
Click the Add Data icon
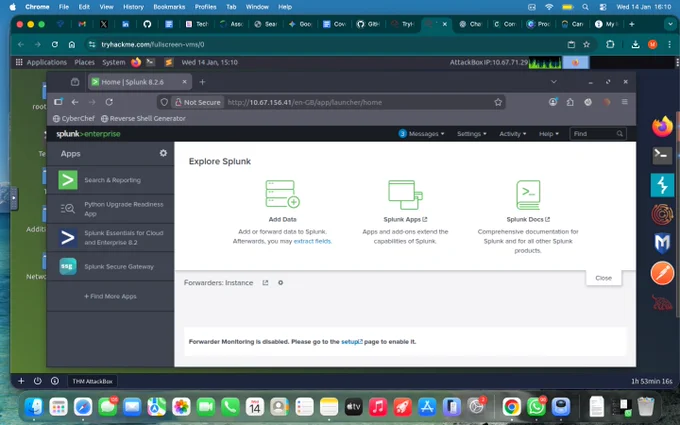tap(282, 194)
